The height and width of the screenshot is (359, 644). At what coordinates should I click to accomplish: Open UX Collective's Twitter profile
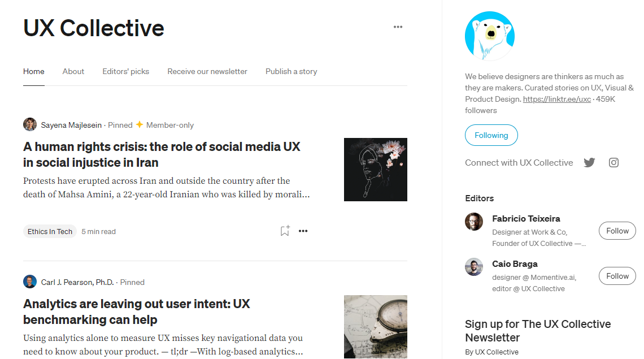pyautogui.click(x=589, y=162)
